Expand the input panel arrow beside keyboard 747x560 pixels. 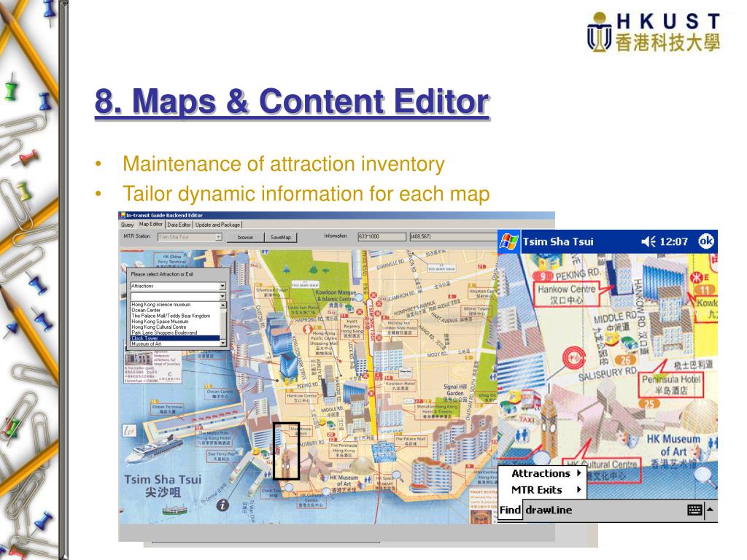tap(710, 510)
